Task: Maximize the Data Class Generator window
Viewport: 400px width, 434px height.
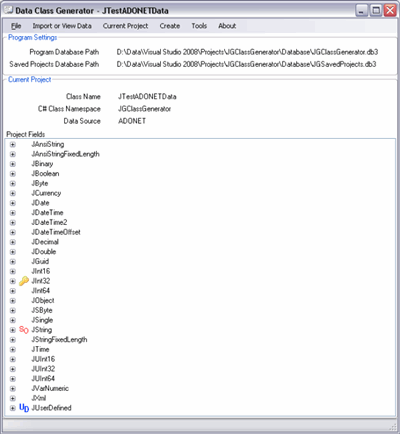Action: click(x=376, y=10)
